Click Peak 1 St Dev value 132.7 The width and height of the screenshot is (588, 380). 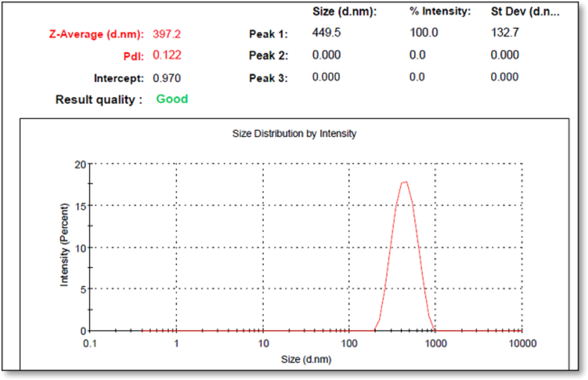click(x=505, y=33)
